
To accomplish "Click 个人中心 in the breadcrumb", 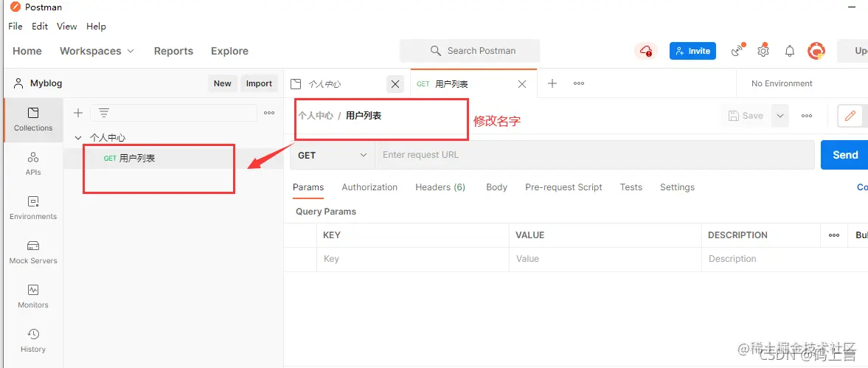I will (316, 116).
